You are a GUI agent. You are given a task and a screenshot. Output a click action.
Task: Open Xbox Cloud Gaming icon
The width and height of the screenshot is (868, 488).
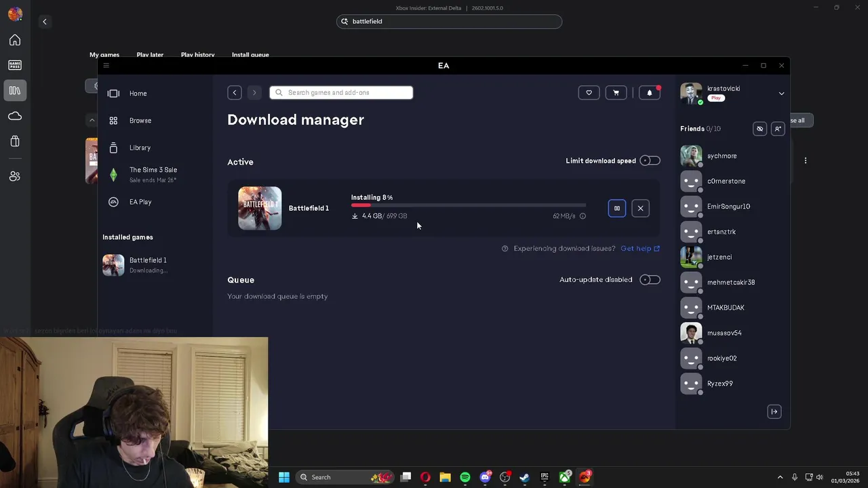click(x=15, y=116)
